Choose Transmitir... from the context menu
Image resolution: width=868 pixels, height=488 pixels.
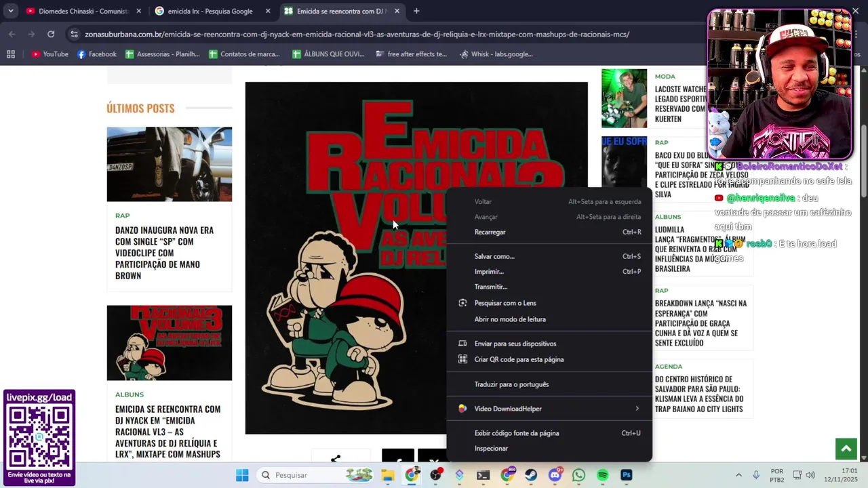(549, 287)
